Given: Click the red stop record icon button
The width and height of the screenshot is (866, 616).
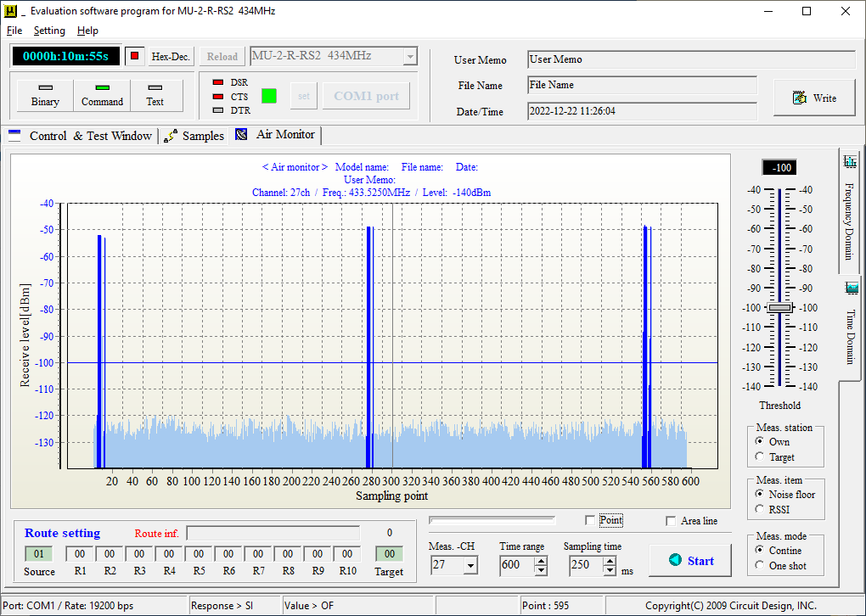Looking at the screenshot, I should tap(135, 56).
